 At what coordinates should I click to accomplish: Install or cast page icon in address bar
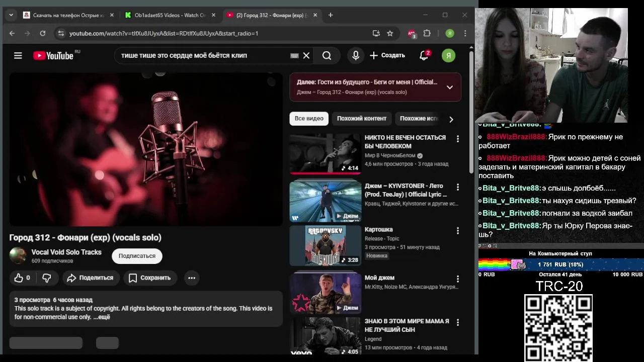(x=376, y=33)
